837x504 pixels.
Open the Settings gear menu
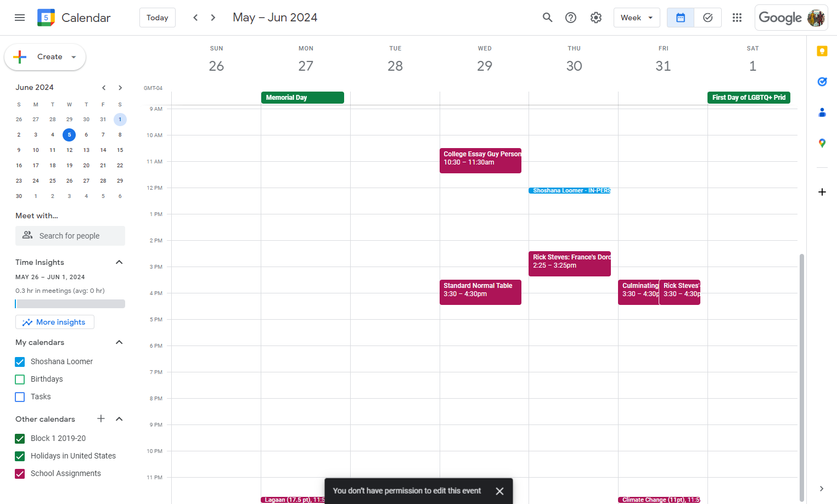[x=596, y=18]
